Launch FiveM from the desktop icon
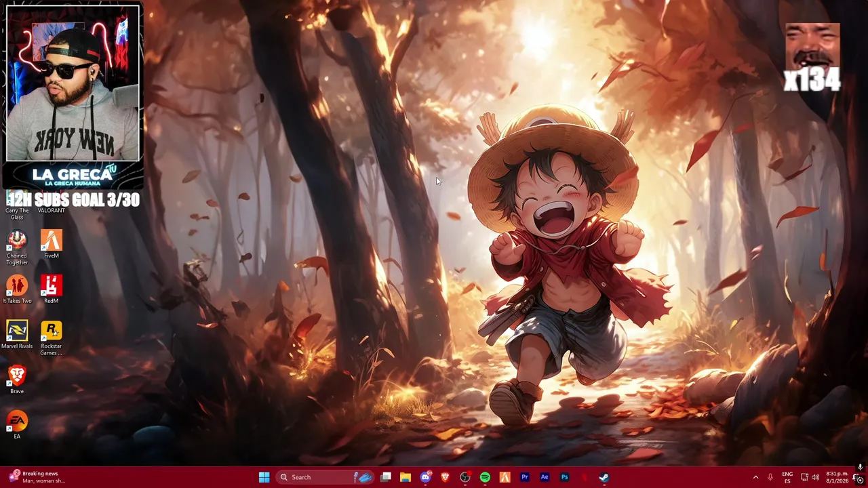 (51, 245)
